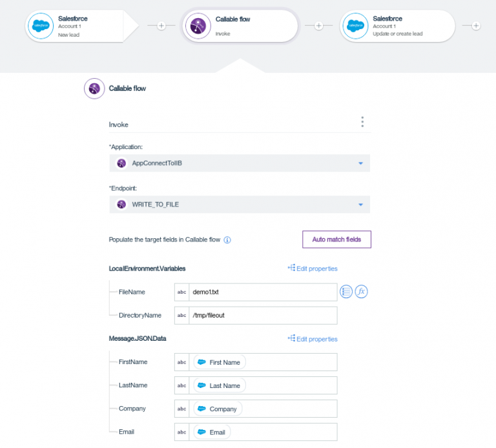Screen dimensions: 496x448
Task: Click the LastName tree label
Action: tap(133, 385)
